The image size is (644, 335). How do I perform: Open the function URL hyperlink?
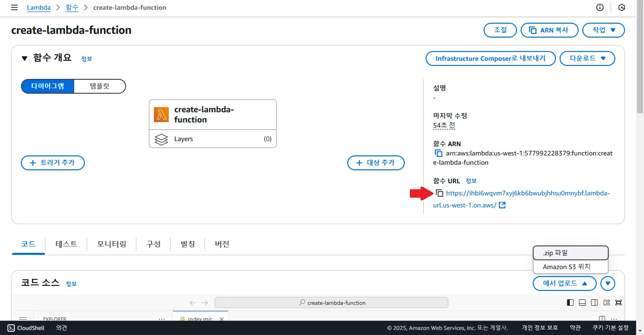click(522, 199)
